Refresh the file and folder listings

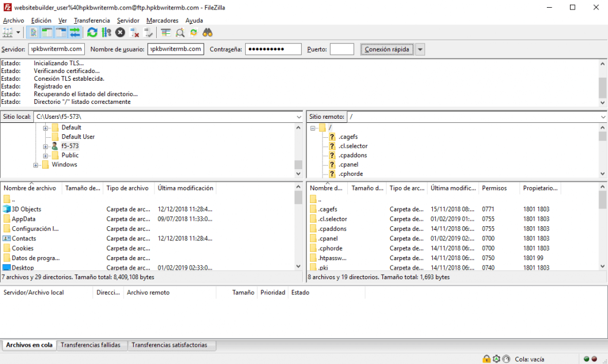pyautogui.click(x=91, y=33)
